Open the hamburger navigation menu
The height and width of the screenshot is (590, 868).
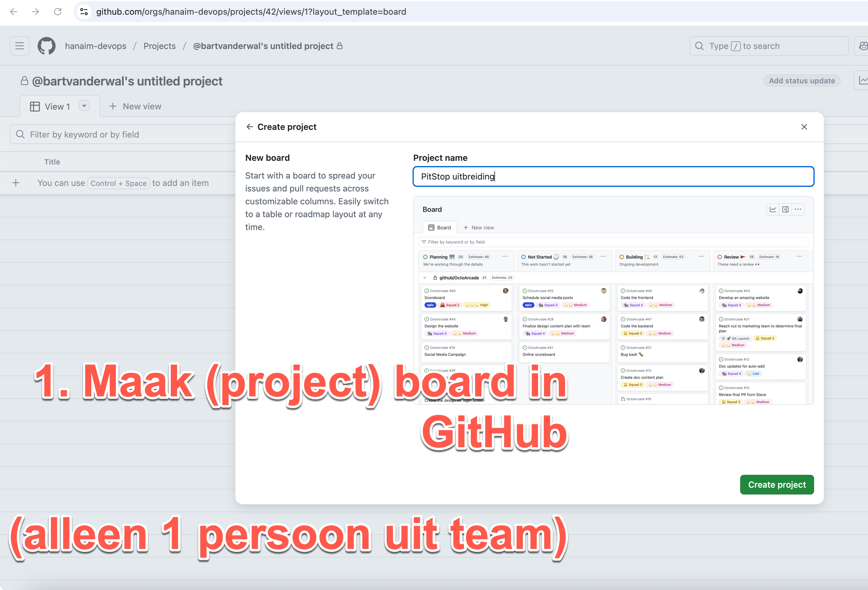point(19,46)
